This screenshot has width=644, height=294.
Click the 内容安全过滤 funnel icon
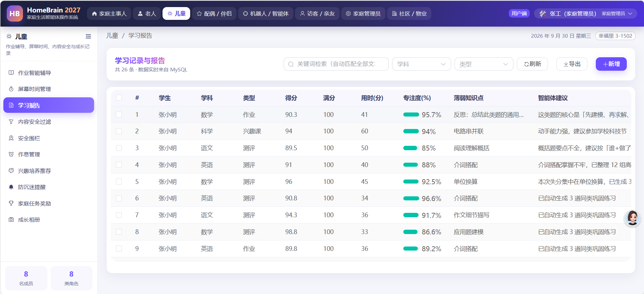pyautogui.click(x=11, y=122)
